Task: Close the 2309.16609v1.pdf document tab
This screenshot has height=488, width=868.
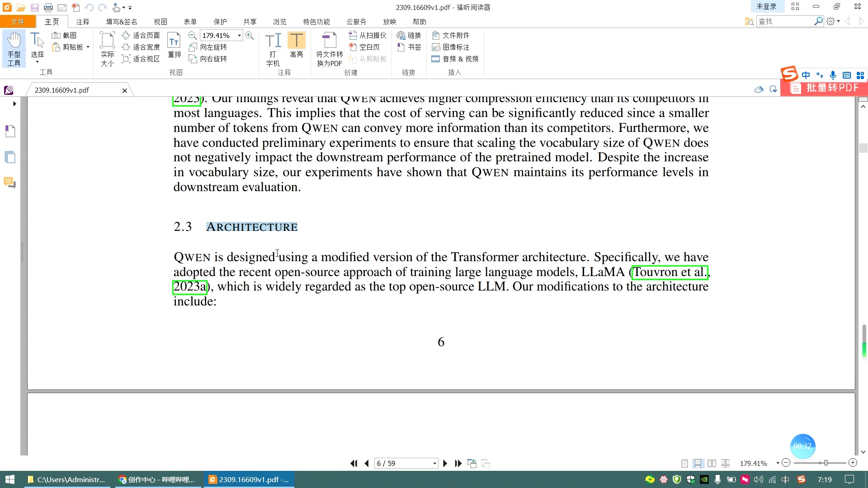Action: 124,90
